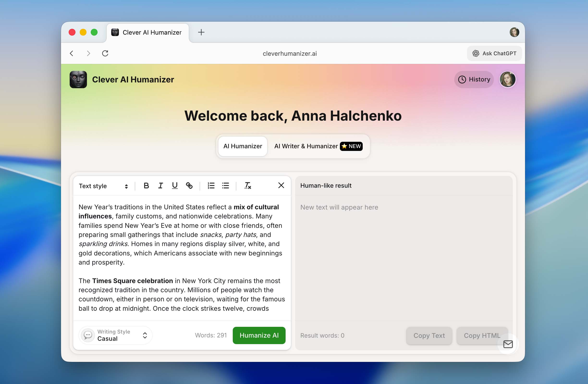Copy HTML of the result

(x=482, y=335)
